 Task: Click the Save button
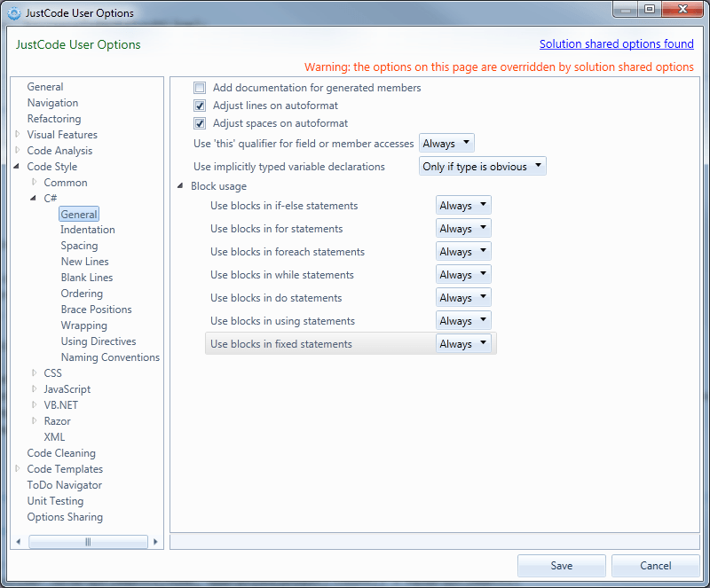(562, 565)
